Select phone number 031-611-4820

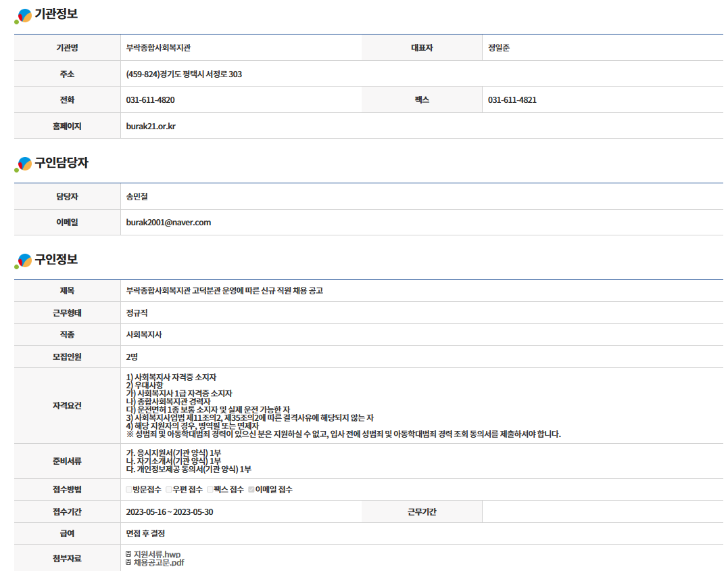click(x=151, y=100)
